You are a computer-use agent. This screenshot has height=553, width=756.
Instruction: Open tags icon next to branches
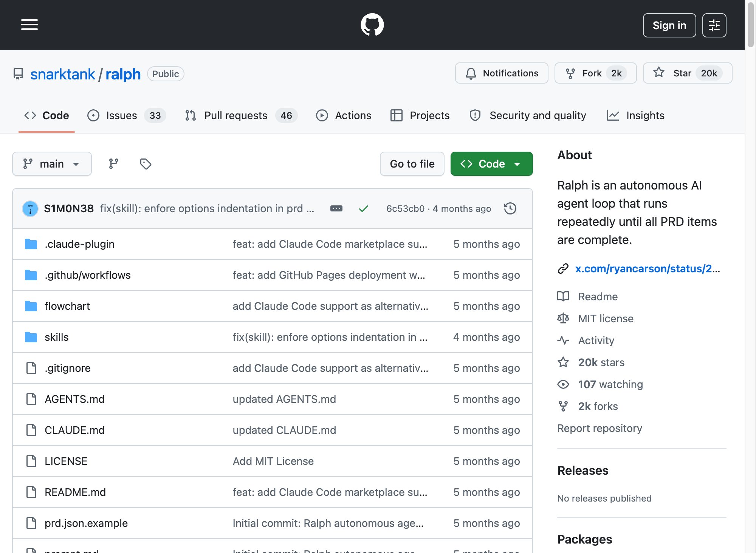click(x=146, y=164)
